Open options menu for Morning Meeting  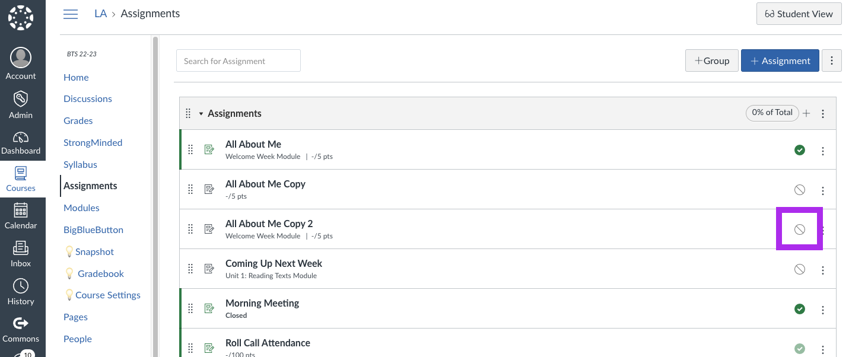tap(823, 310)
